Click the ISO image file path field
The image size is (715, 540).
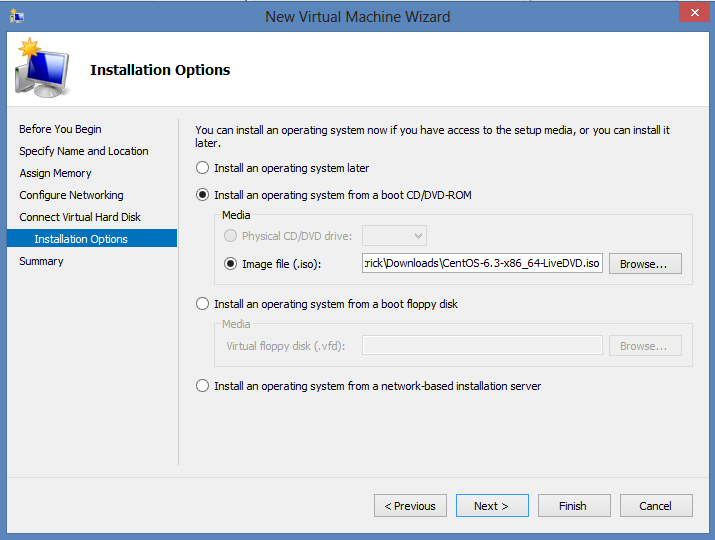pyautogui.click(x=482, y=264)
